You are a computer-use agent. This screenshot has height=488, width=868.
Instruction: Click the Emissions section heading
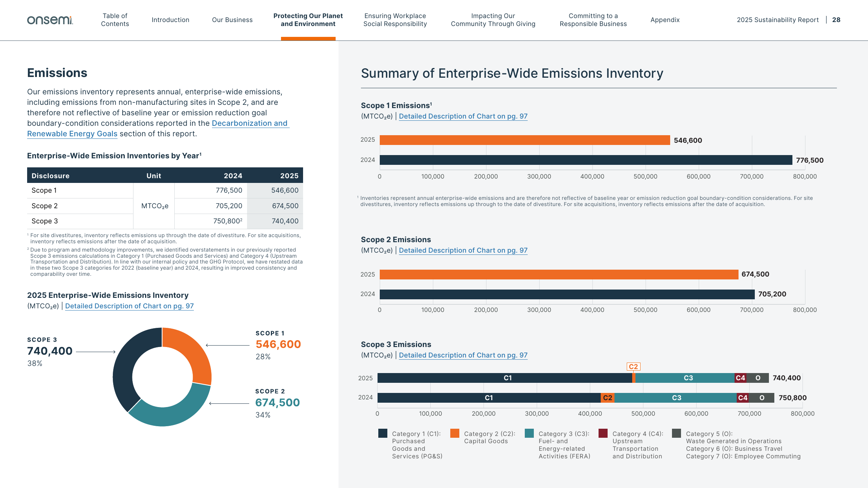pos(57,73)
